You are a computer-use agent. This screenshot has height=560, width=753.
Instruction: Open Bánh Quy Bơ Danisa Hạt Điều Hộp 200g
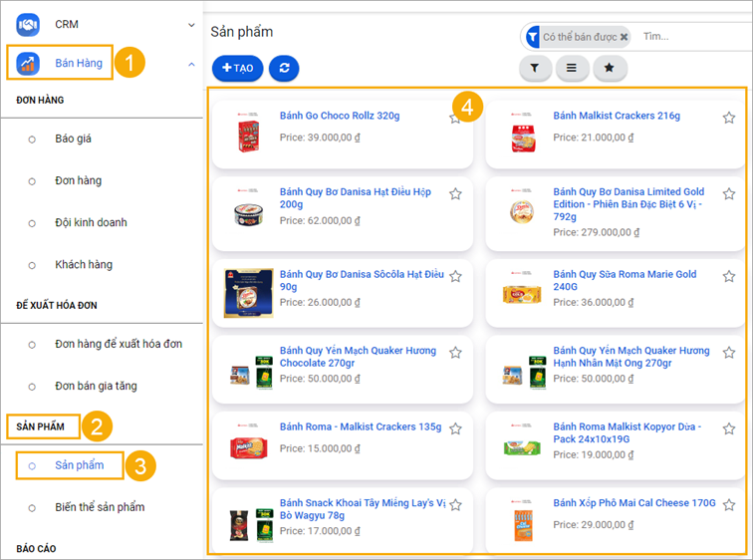click(356, 198)
